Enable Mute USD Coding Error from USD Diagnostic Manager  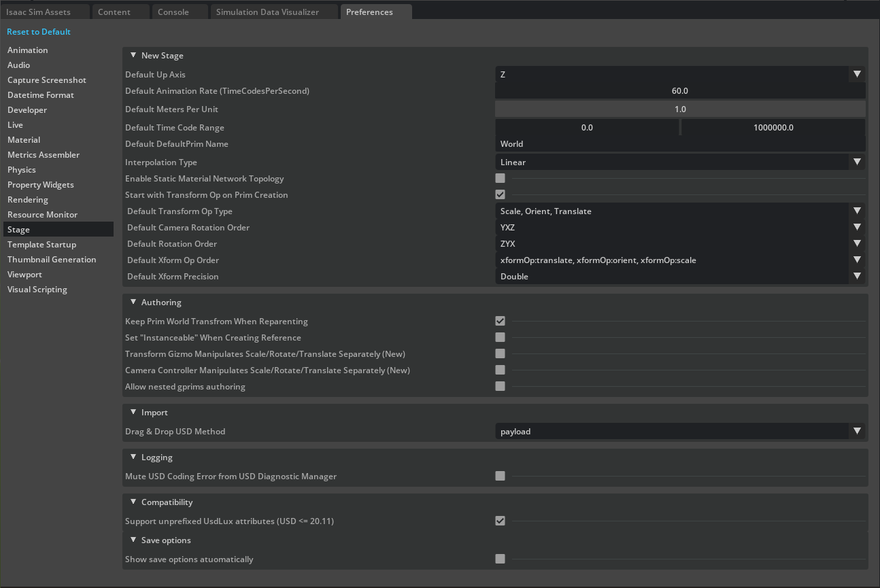coord(500,477)
